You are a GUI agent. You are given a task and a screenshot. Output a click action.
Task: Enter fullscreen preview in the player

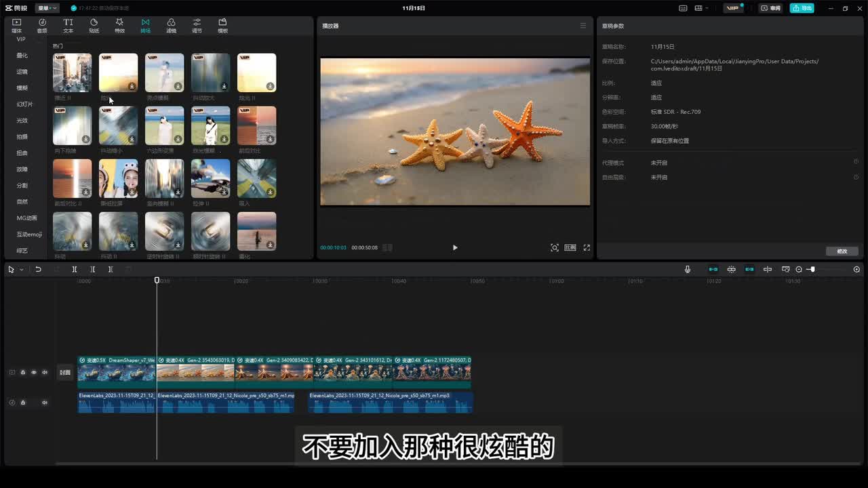(587, 247)
